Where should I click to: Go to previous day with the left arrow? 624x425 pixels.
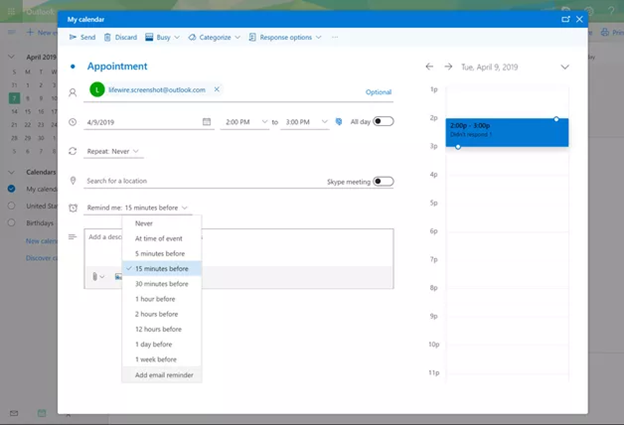(x=430, y=67)
